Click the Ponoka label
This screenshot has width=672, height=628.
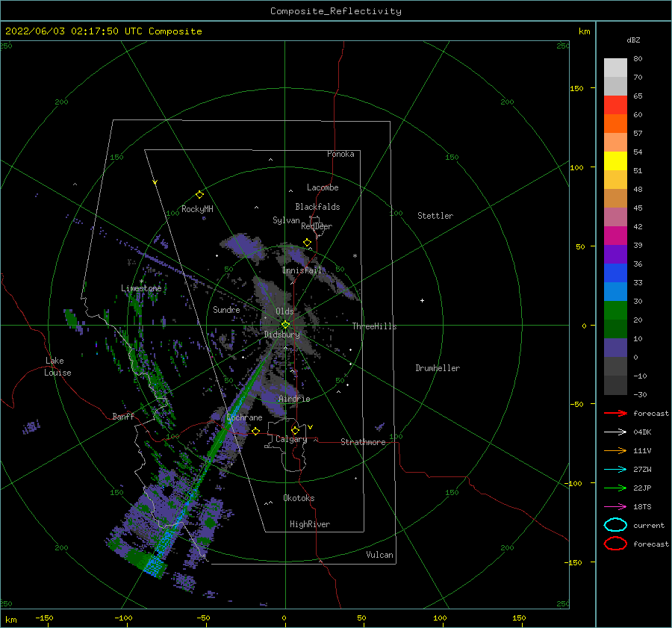[340, 154]
